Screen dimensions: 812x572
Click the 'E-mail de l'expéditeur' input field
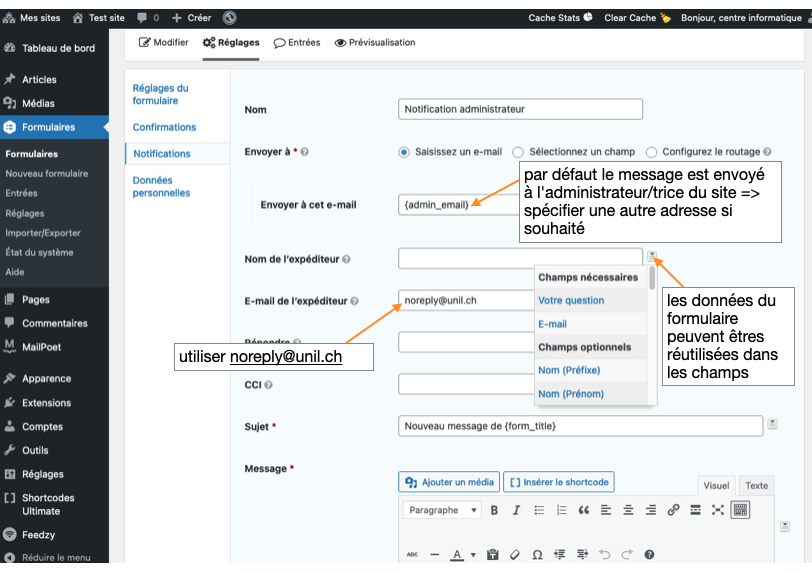pyautogui.click(x=465, y=300)
